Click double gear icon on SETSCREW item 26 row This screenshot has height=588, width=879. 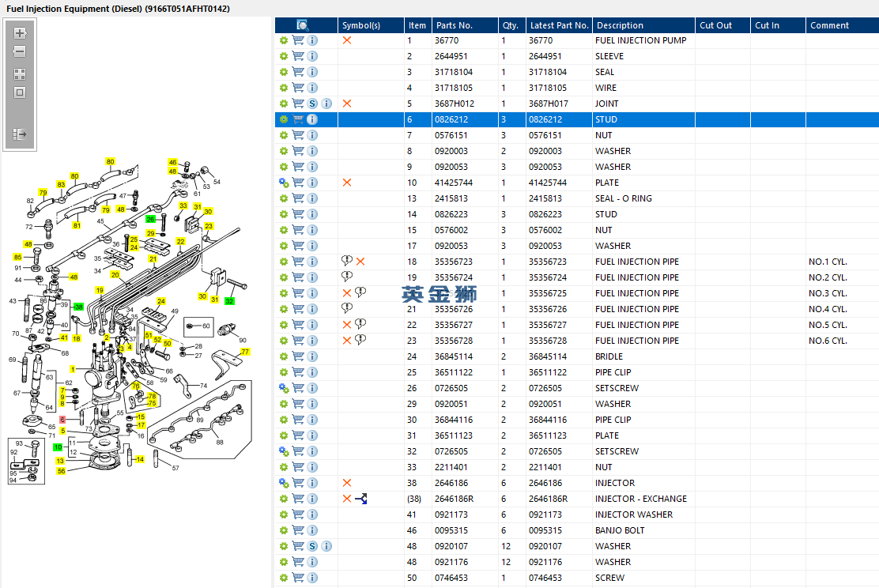click(284, 388)
